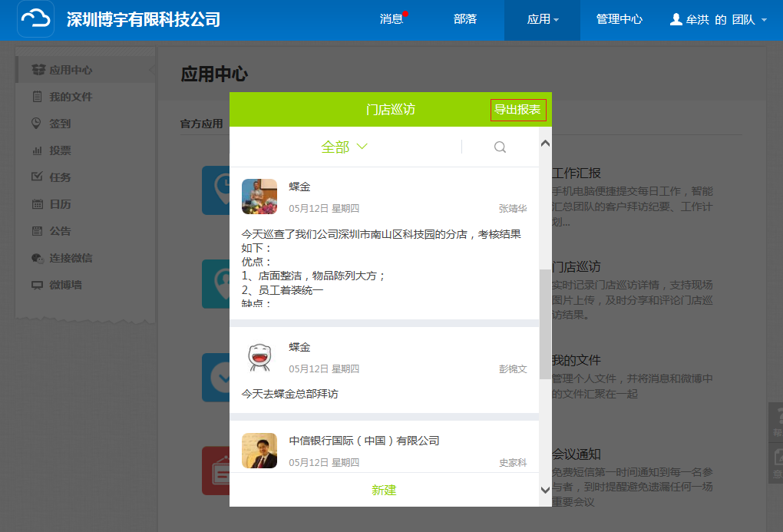Viewport: 783px width, 532px height.
Task: Click 新建 to create new visit
Action: [x=384, y=490]
